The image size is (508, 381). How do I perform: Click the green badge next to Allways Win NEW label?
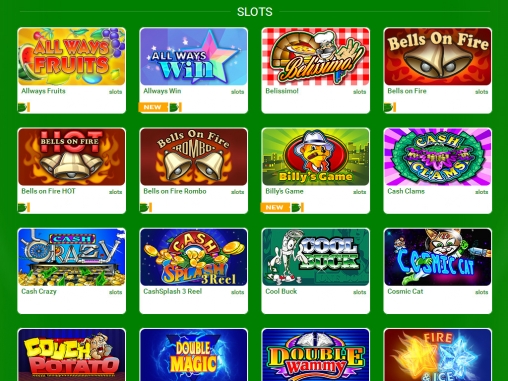pos(175,107)
